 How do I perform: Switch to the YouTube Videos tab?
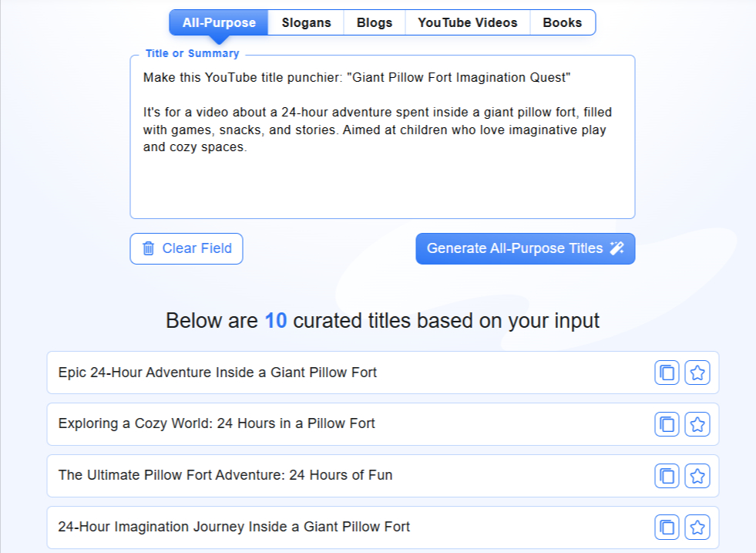(468, 22)
